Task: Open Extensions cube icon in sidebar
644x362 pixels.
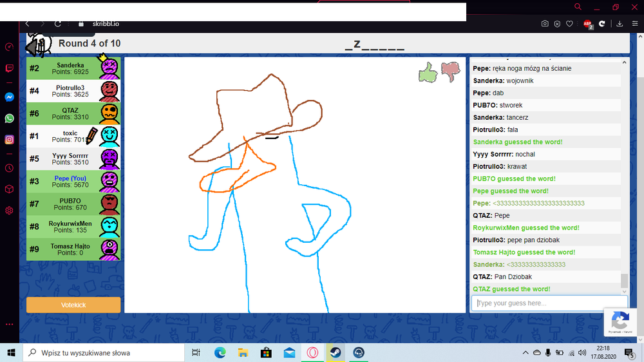Action: 9,189
